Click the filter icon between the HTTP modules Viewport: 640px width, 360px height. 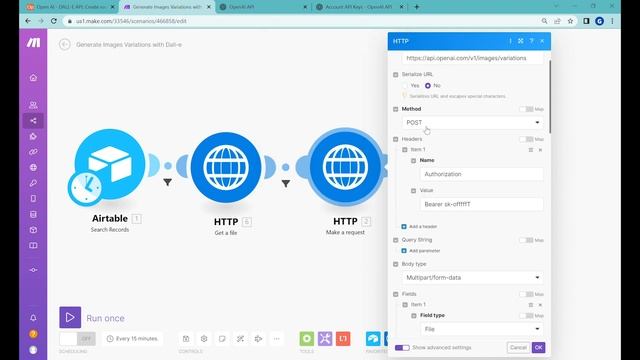pos(286,184)
